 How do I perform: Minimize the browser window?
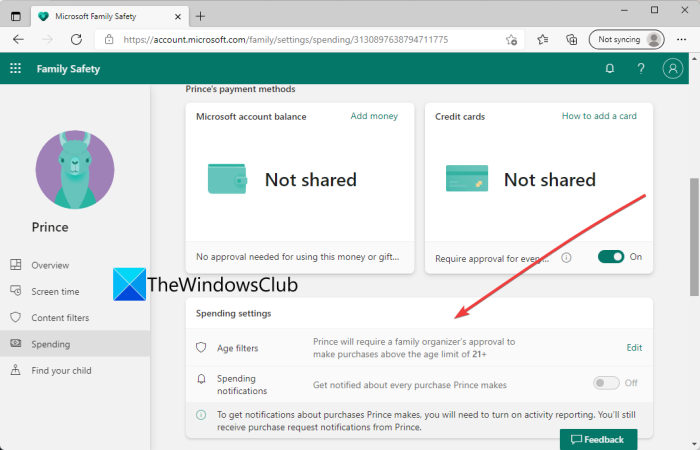(624, 10)
